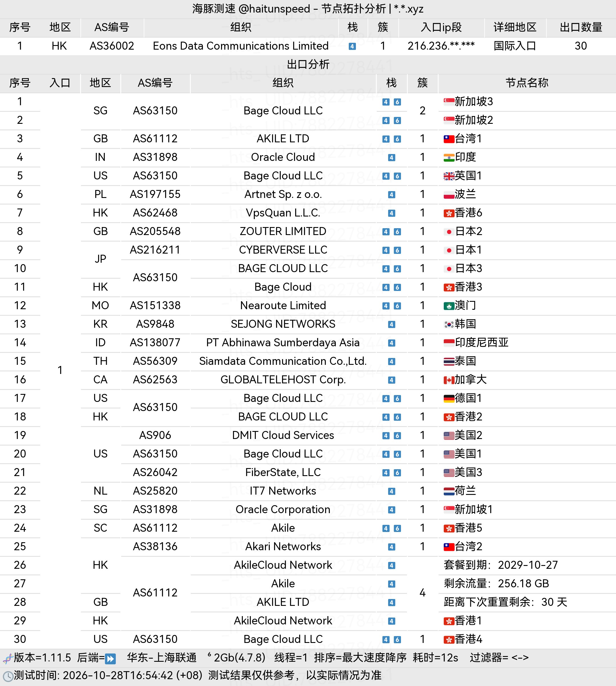Screen dimensions: 616x686
Task: Click the Thailand flag beside 泰国
Action: [x=449, y=362]
